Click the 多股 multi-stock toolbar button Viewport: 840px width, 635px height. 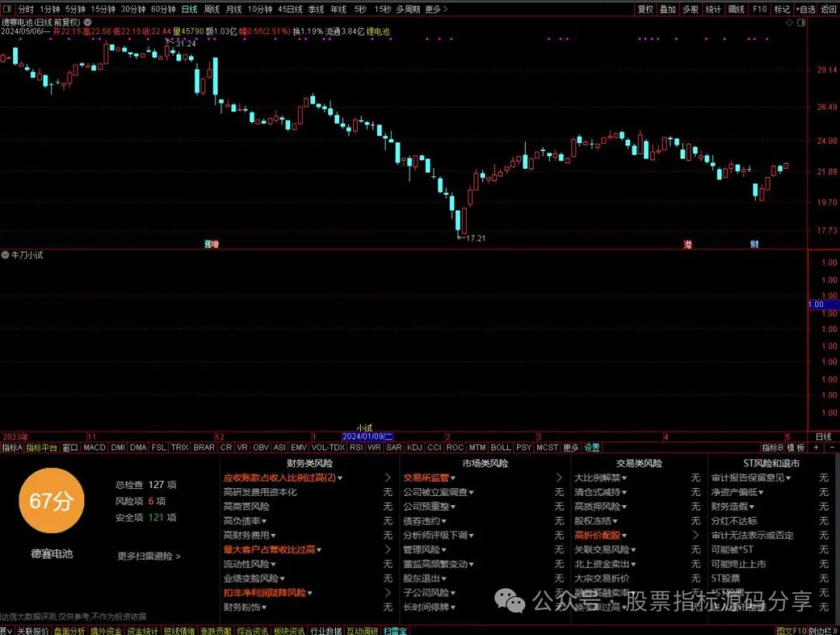pyautogui.click(x=690, y=9)
